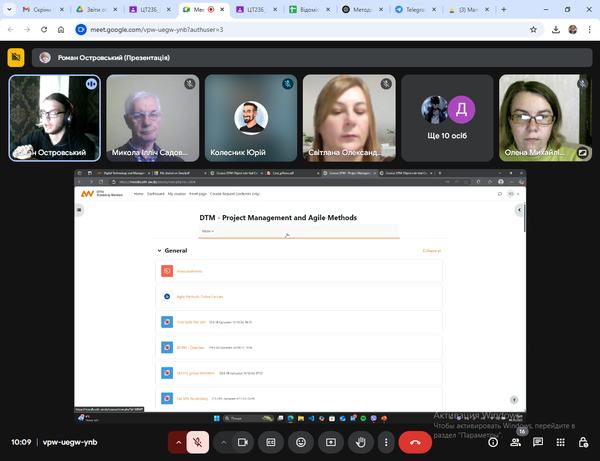Switch to the Gmail browser tab
The height and width of the screenshot is (461, 600).
pyautogui.click(x=36, y=9)
